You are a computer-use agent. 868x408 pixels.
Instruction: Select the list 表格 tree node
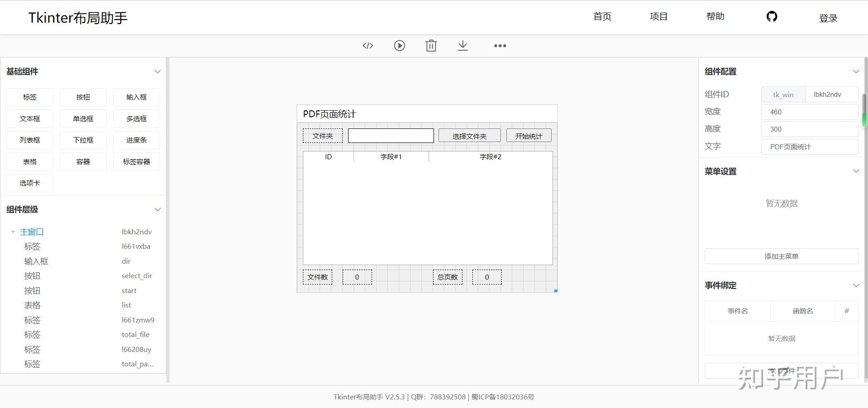click(126, 305)
